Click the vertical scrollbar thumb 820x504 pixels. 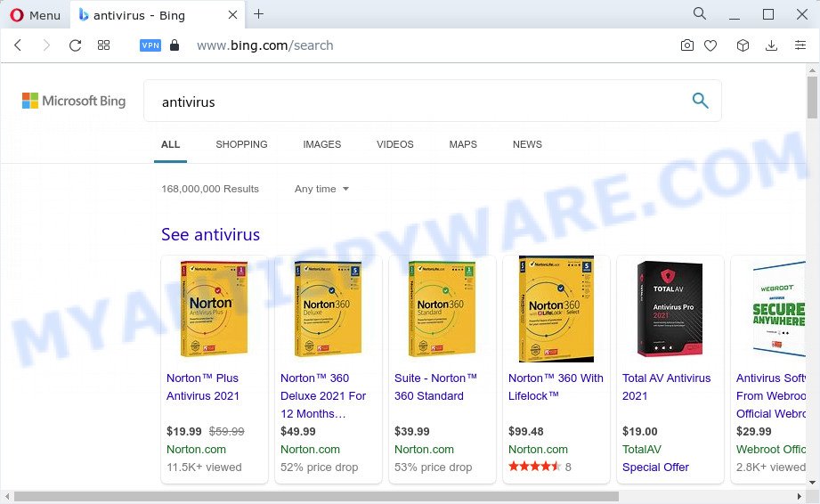click(x=812, y=98)
